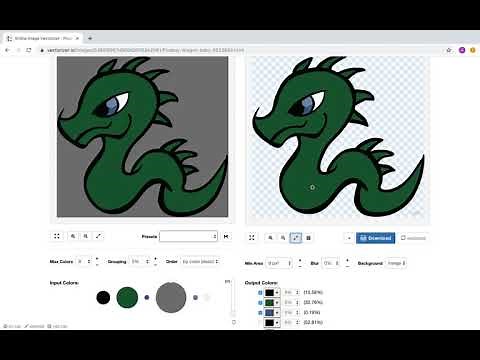Decrease Blur with the minus button
This screenshot has width=480, height=360.
coord(347,266)
